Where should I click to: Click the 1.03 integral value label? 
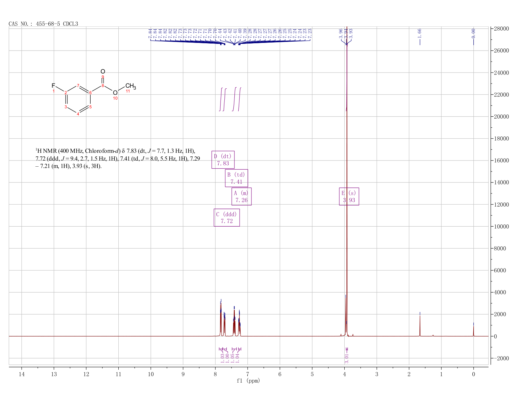coord(222,358)
